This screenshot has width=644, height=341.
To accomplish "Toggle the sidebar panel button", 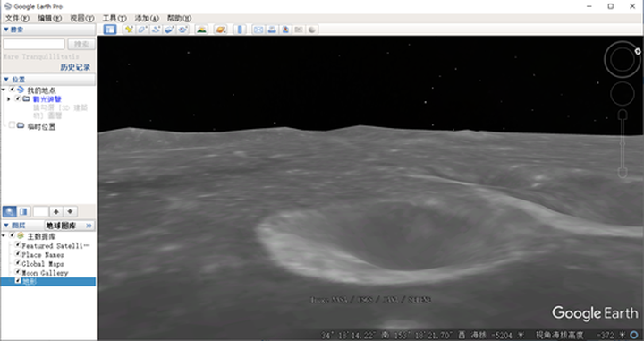I will point(110,30).
